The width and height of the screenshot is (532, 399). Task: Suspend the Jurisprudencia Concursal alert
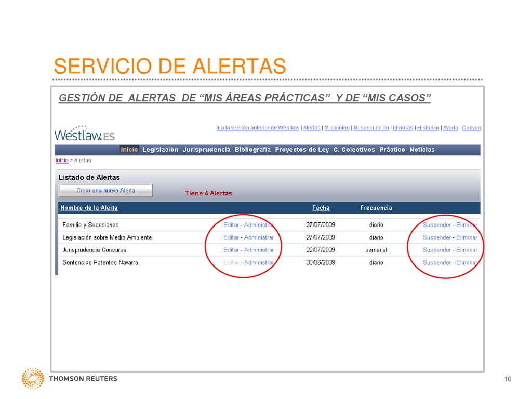(x=436, y=250)
